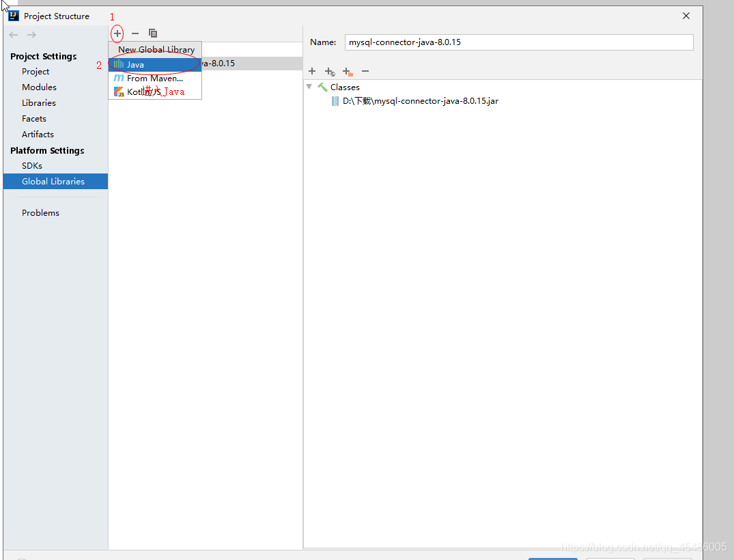Image resolution: width=734 pixels, height=560 pixels.
Task: Select the Classes node label
Action: (x=345, y=87)
